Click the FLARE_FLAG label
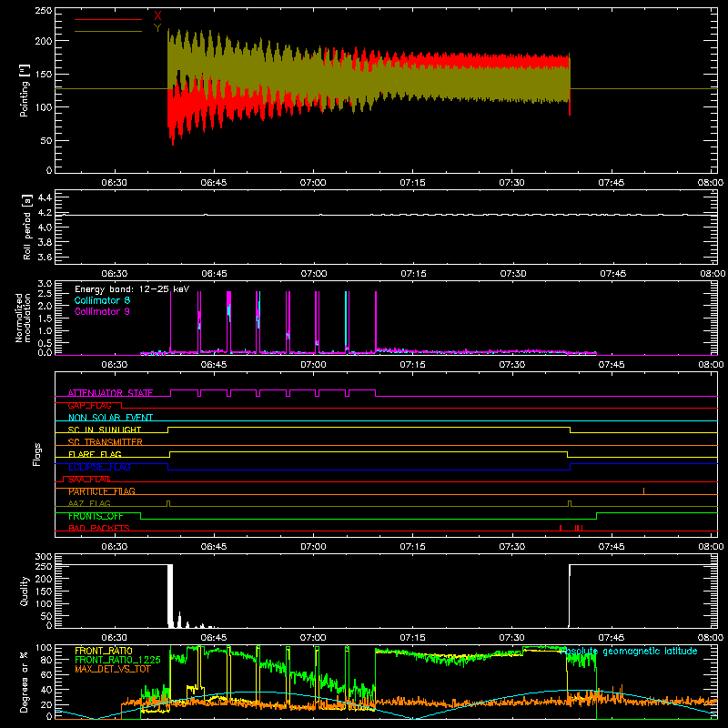 point(95,454)
